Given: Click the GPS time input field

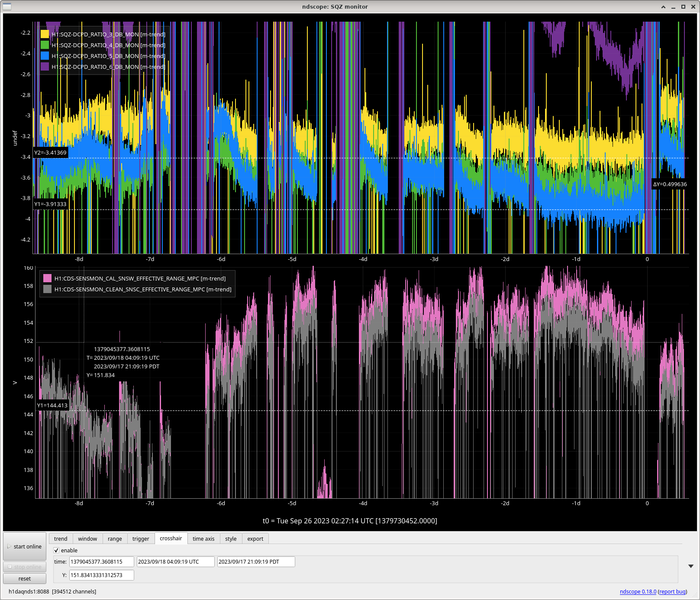Looking at the screenshot, I should pyautogui.click(x=102, y=561).
